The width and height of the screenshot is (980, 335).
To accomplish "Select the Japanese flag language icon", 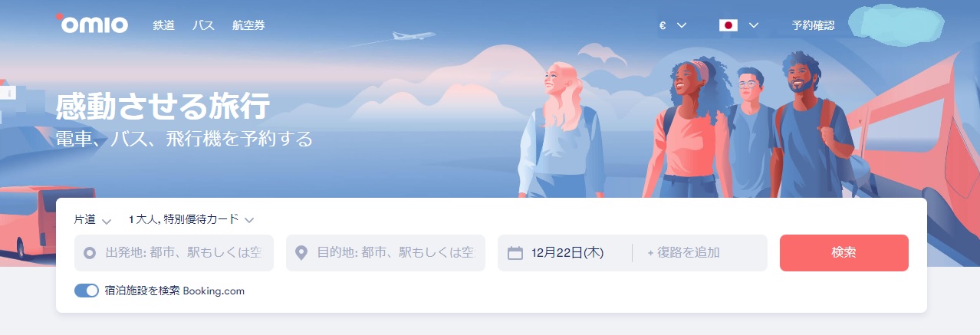I will click(x=728, y=25).
